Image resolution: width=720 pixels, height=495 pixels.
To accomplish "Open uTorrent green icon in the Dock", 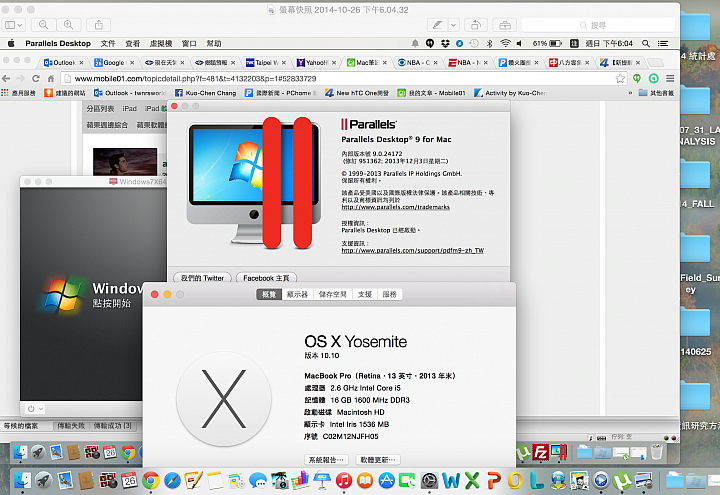I will [622, 481].
